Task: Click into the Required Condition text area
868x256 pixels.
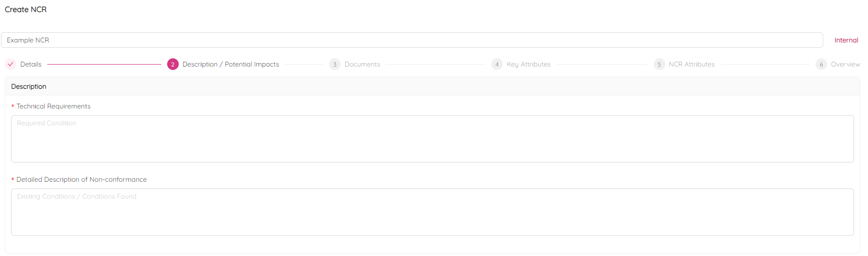Action: tap(432, 139)
